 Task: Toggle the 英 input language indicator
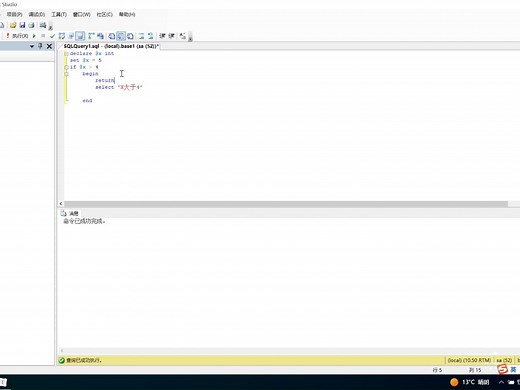pos(513,369)
